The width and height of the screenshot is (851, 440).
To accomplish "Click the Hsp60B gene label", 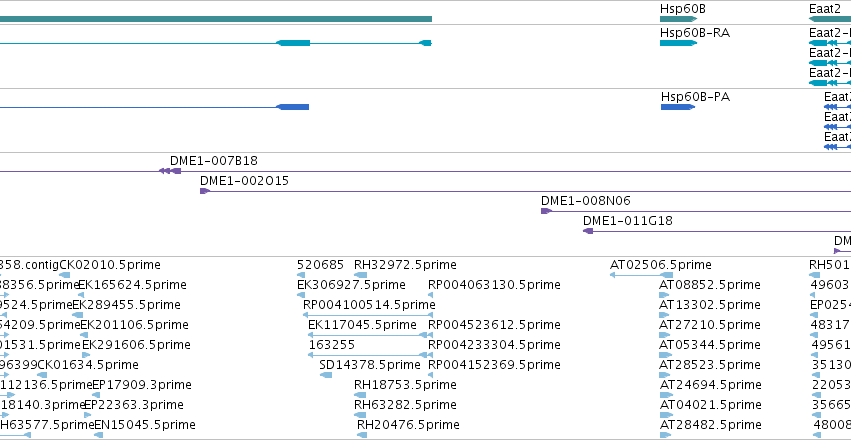I will click(683, 8).
